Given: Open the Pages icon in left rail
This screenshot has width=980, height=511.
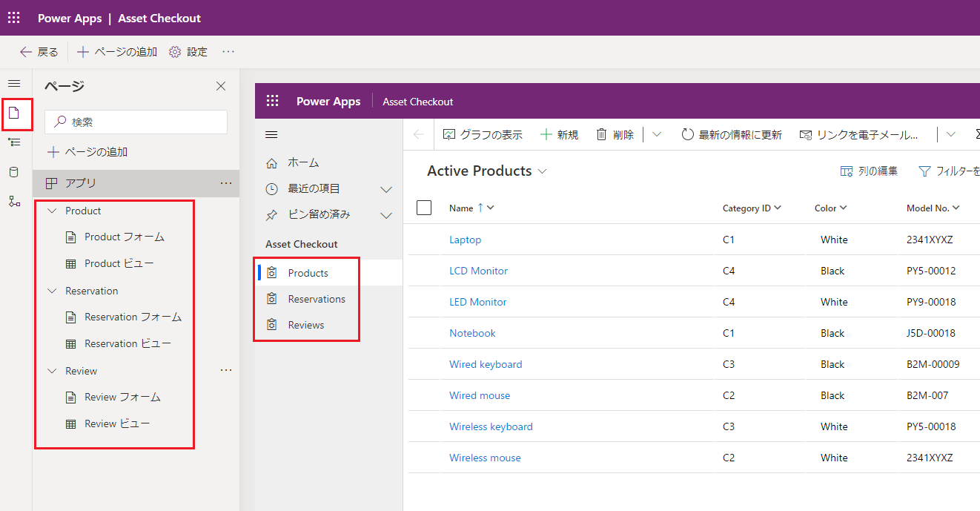Looking at the screenshot, I should (14, 113).
